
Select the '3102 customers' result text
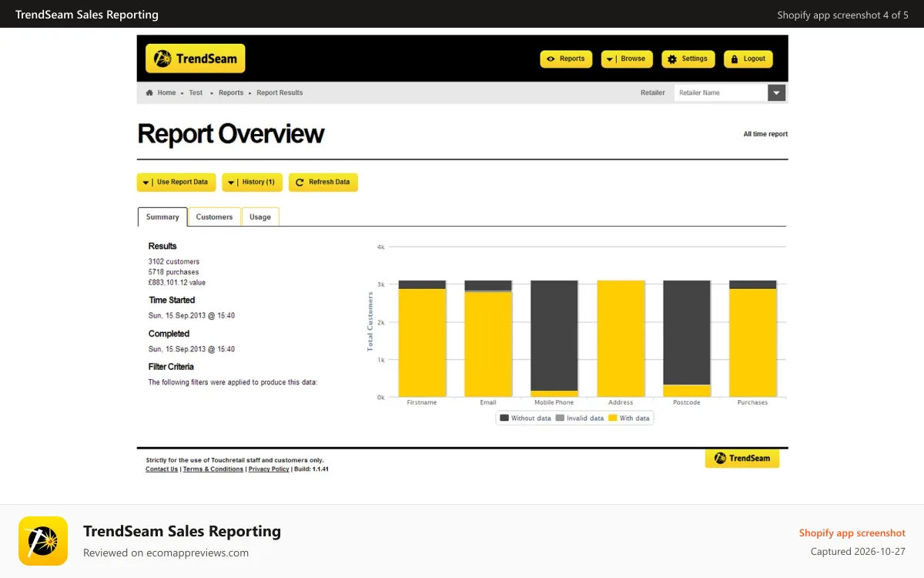pos(174,262)
